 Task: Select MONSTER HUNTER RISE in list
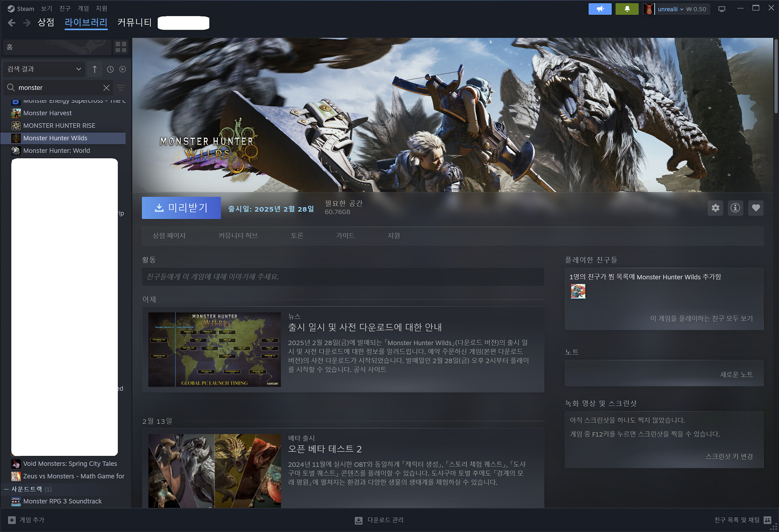pyautogui.click(x=59, y=126)
